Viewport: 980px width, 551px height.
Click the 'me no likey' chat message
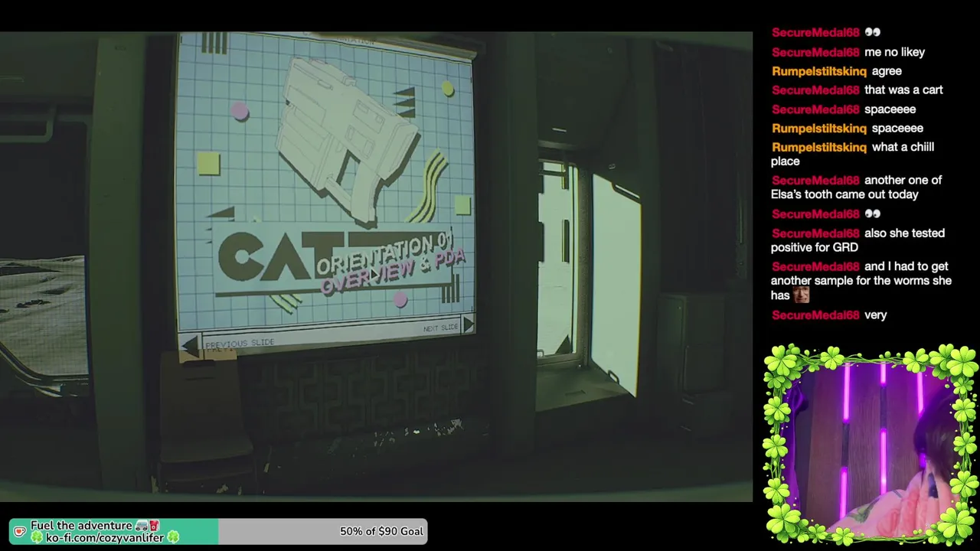click(848, 52)
